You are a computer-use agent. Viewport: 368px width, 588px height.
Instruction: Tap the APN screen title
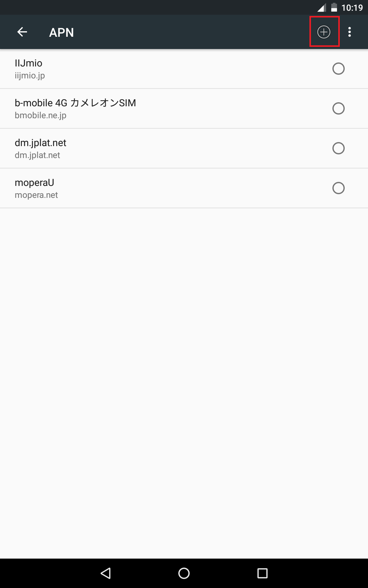coord(61,32)
